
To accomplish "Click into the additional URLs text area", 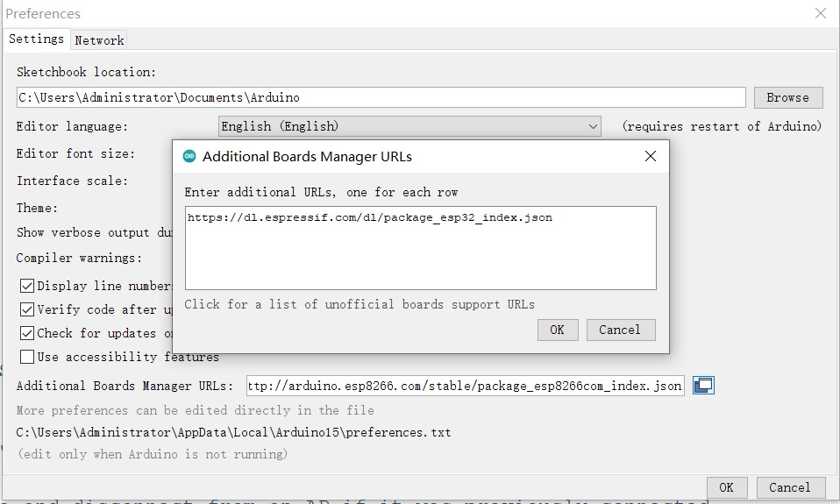I will click(421, 248).
